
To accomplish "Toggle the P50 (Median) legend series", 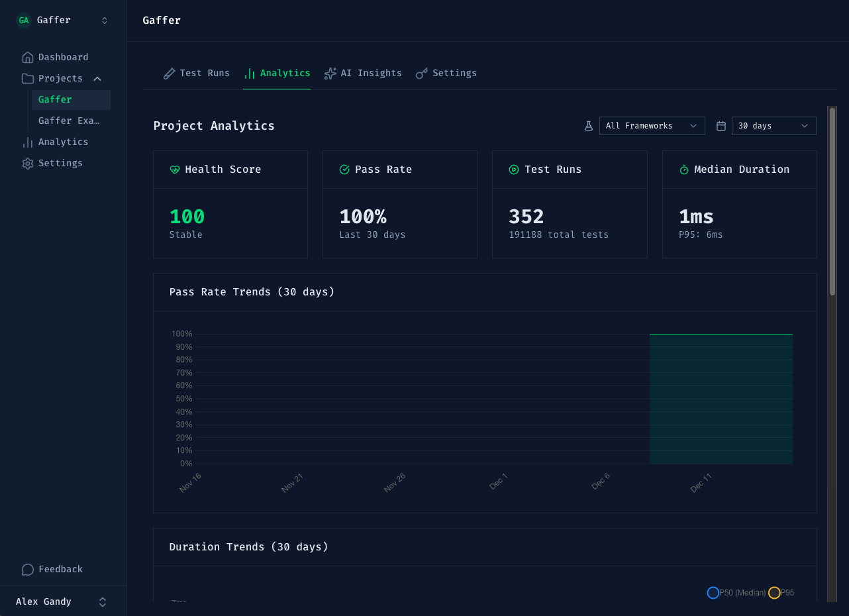I will (736, 593).
